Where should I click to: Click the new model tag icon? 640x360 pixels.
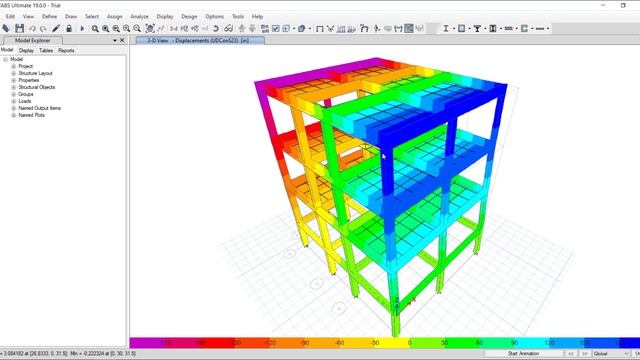(6, 28)
